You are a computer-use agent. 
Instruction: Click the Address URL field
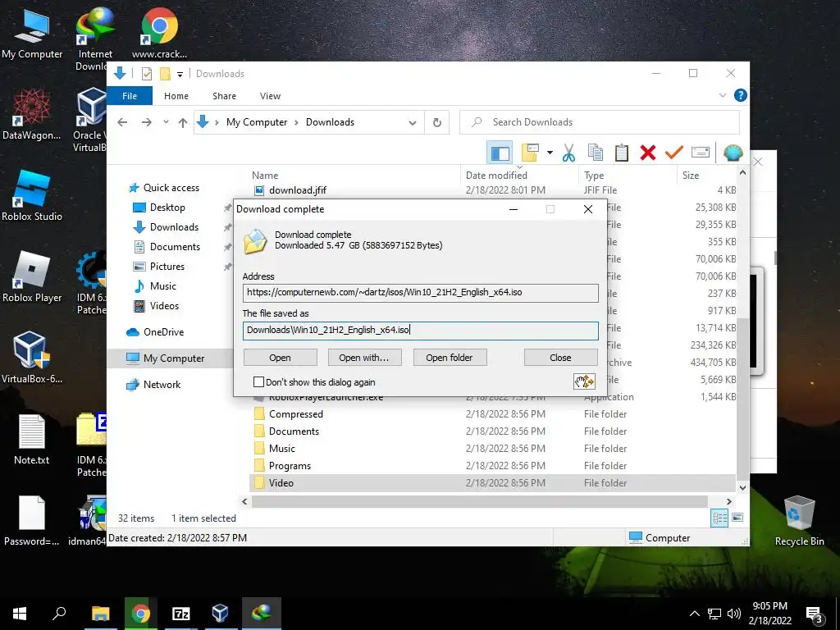tap(421, 293)
